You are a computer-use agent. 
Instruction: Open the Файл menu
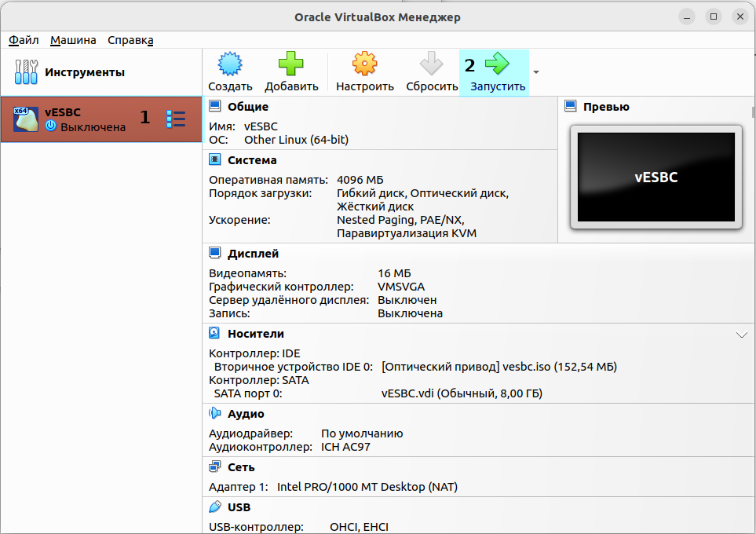click(x=24, y=40)
